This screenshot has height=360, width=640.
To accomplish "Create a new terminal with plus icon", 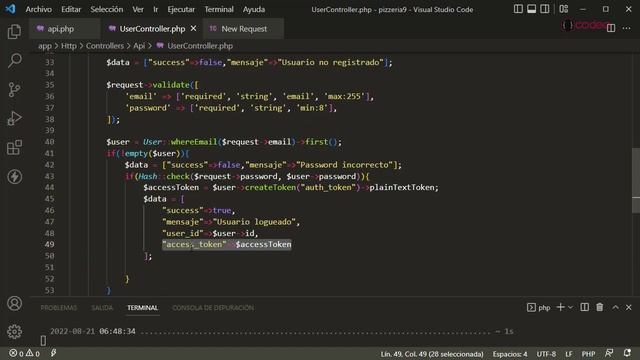I will 560,307.
